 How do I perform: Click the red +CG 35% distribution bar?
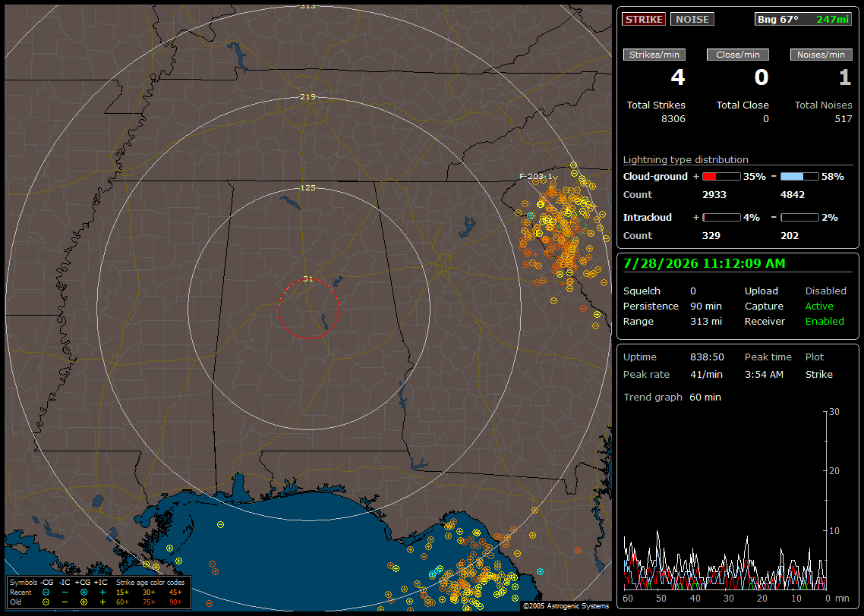721,177
